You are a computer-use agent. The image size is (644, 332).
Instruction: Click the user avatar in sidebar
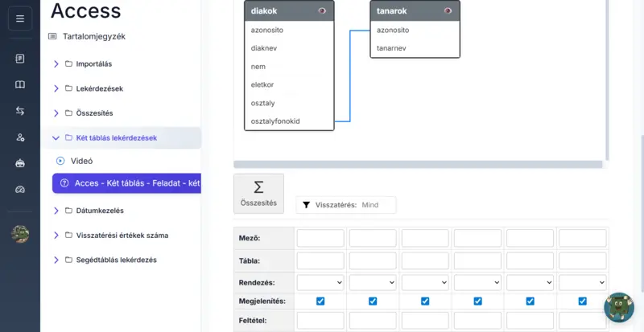[x=20, y=234]
